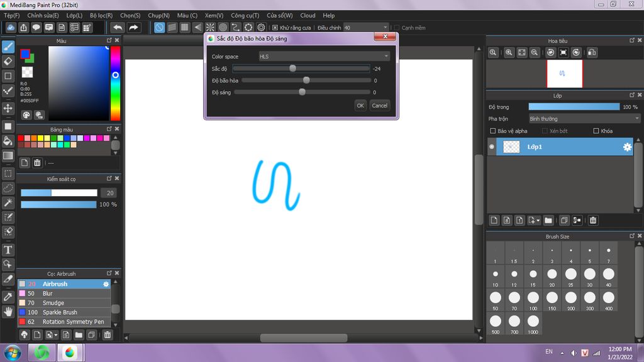This screenshot has height=362, width=644.
Task: Create new layer folder icon
Action: pyautogui.click(x=548, y=221)
